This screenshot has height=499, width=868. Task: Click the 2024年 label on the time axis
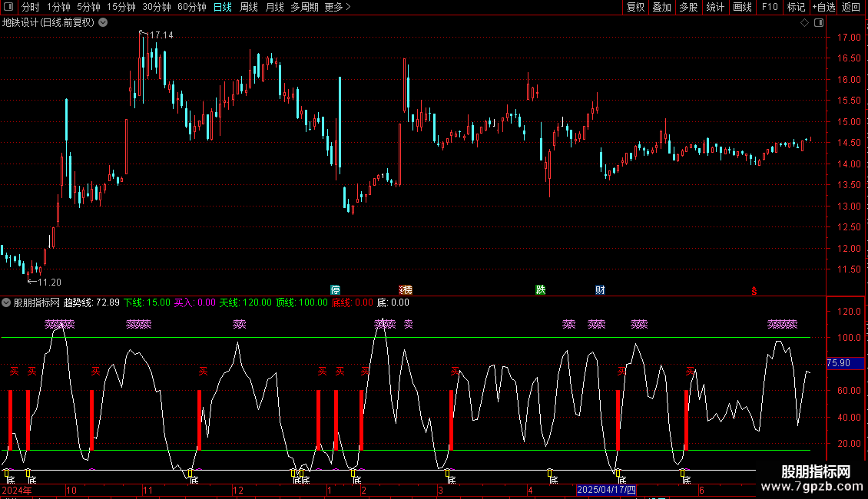click(17, 490)
